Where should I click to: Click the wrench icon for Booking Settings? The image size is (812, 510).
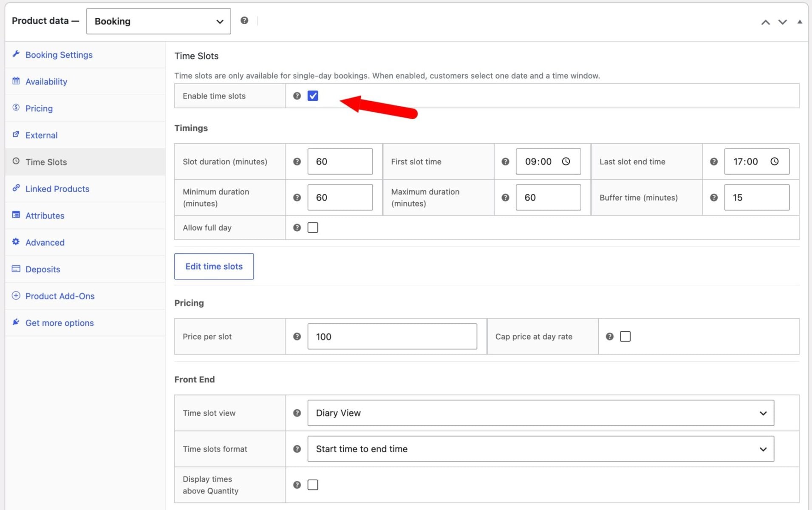(16, 54)
